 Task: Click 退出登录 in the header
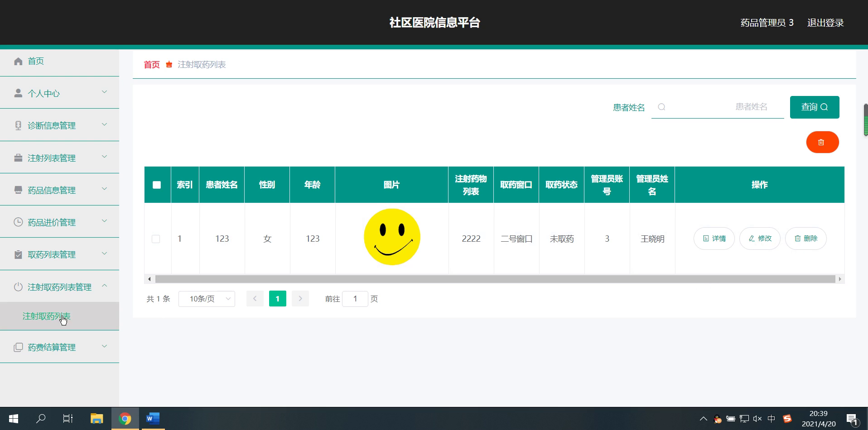825,23
